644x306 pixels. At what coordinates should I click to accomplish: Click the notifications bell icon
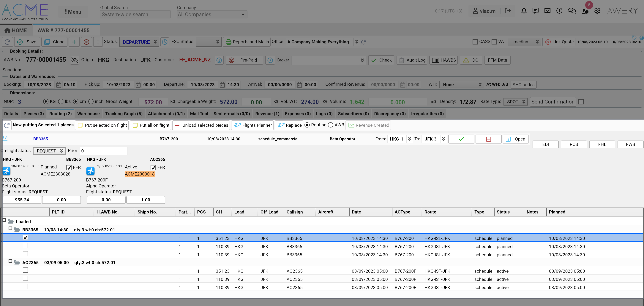524,11
